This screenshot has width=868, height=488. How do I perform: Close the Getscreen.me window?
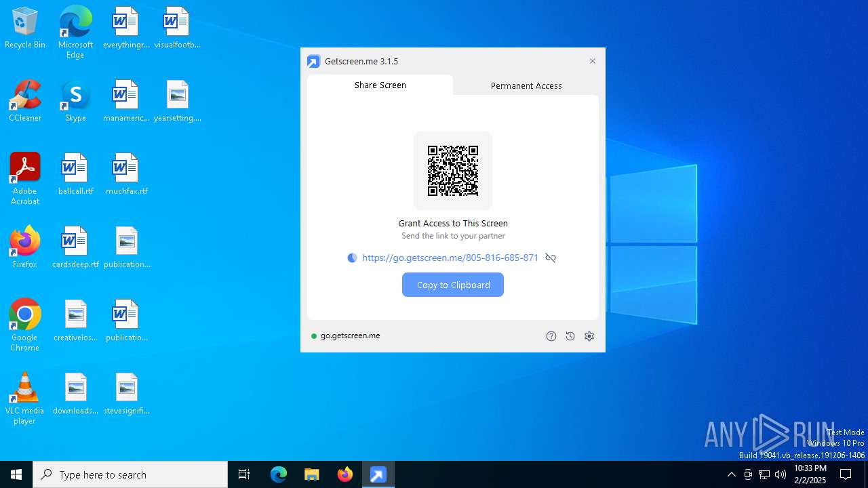(x=593, y=61)
